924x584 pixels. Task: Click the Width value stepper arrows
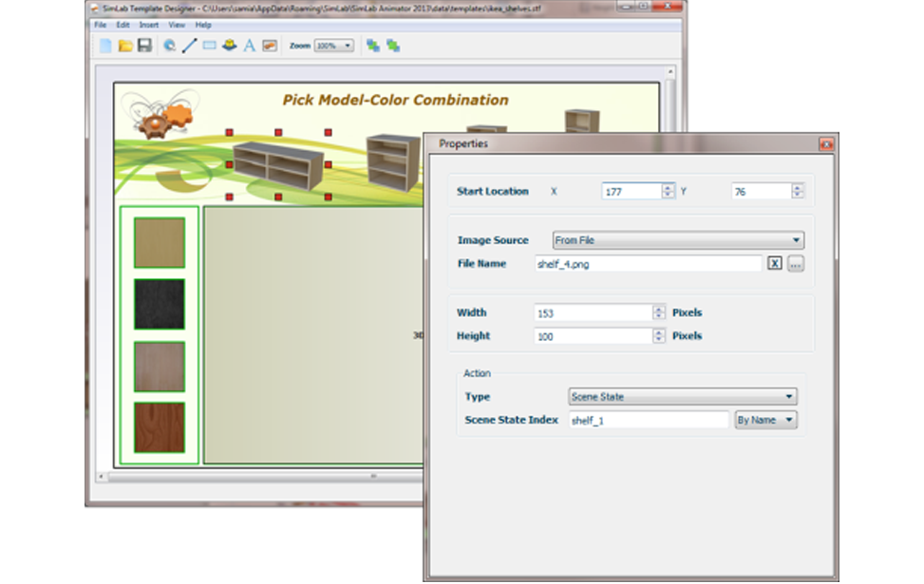point(658,312)
